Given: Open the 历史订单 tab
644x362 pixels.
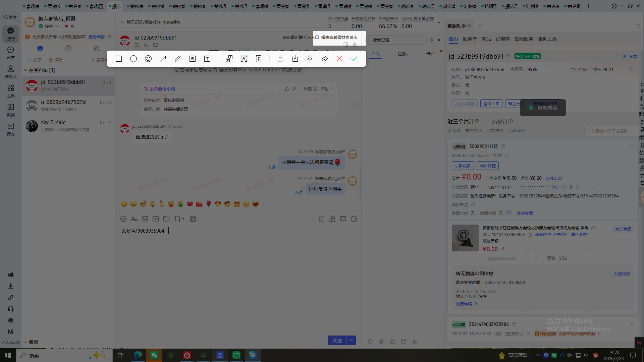Looking at the screenshot, I should pyautogui.click(x=502, y=121).
